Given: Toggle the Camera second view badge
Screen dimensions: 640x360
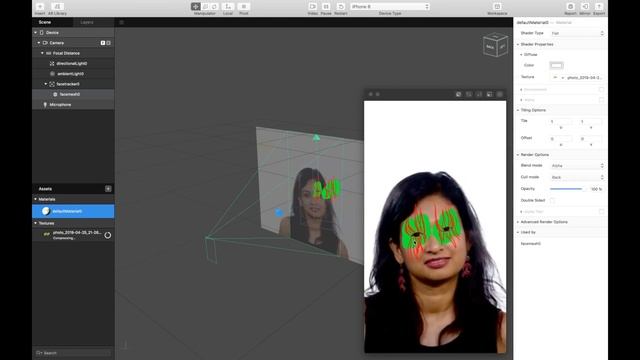Looking at the screenshot, I should [109, 43].
